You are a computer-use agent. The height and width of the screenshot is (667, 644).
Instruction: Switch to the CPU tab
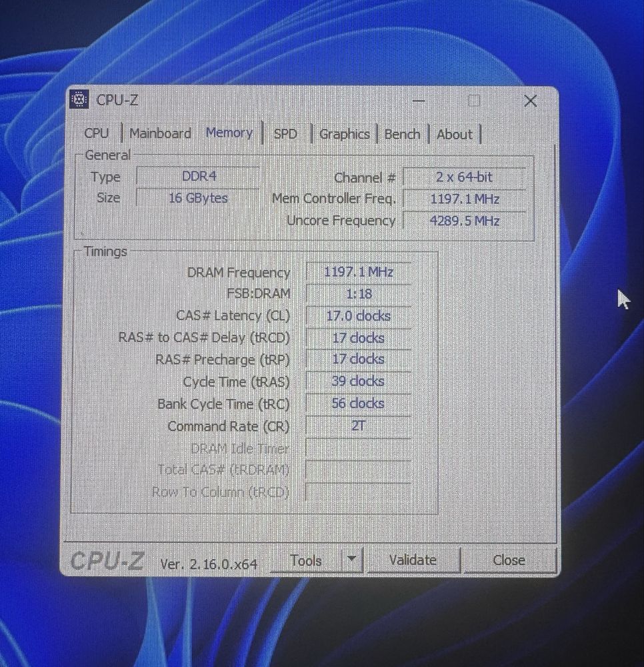(x=97, y=133)
